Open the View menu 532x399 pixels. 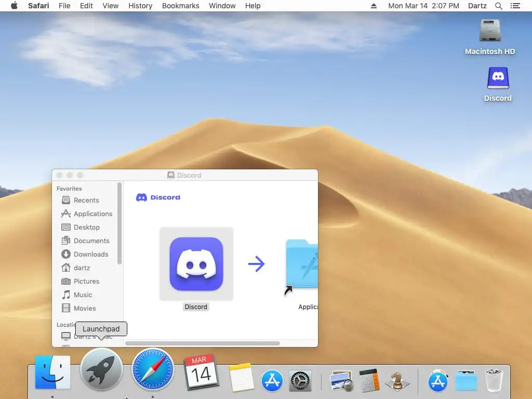(x=111, y=6)
